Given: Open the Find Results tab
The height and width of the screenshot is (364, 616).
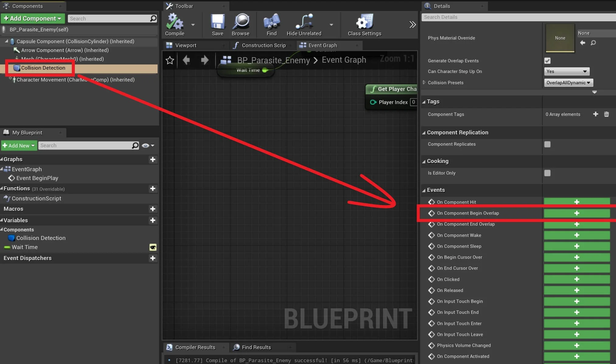Looking at the screenshot, I should coord(256,347).
